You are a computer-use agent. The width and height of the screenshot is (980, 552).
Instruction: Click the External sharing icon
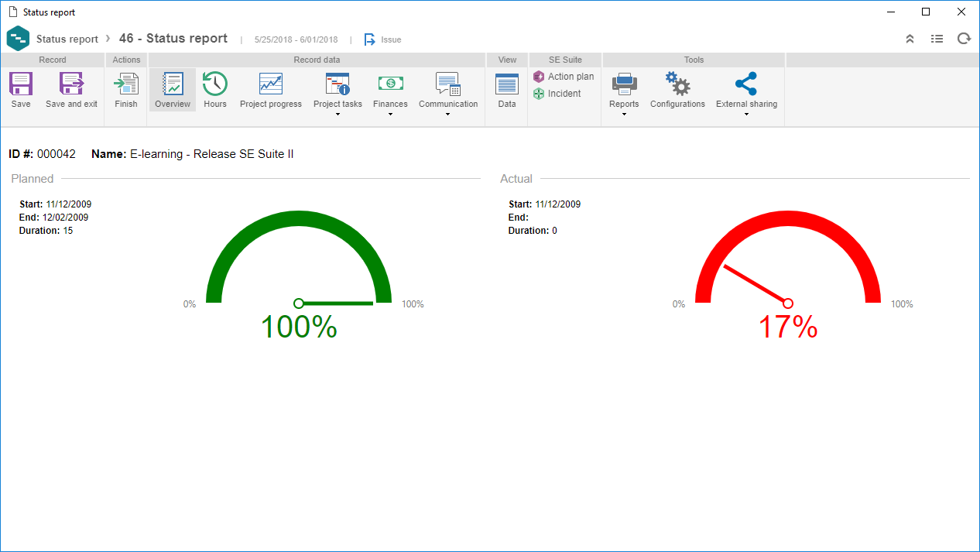point(746,84)
